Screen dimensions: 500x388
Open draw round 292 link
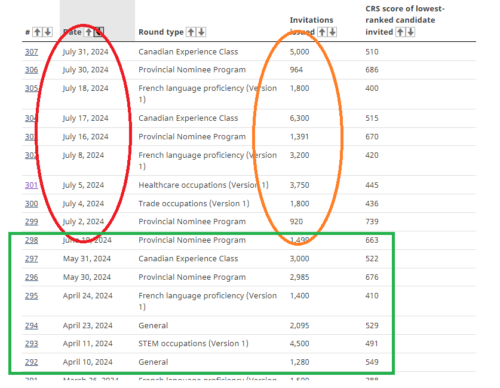31,362
